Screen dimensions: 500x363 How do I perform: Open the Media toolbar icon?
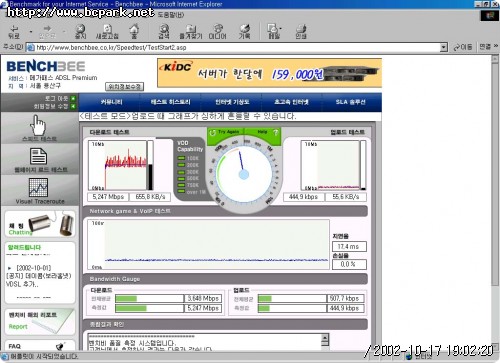(218, 32)
